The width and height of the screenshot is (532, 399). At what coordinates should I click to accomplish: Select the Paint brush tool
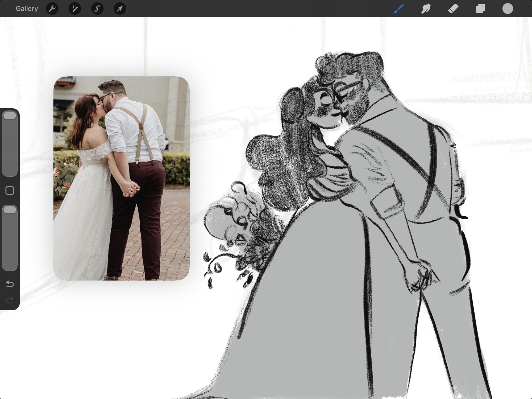tap(399, 9)
